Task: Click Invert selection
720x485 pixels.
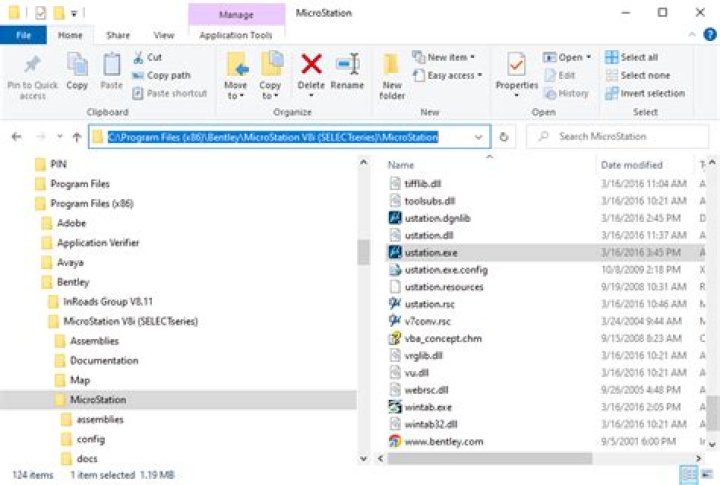Action: (645, 93)
